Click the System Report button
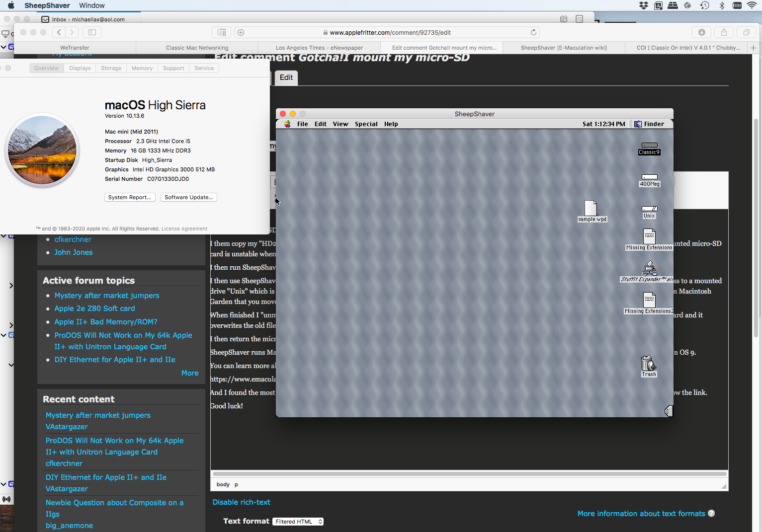This screenshot has height=532, width=762. coord(130,197)
